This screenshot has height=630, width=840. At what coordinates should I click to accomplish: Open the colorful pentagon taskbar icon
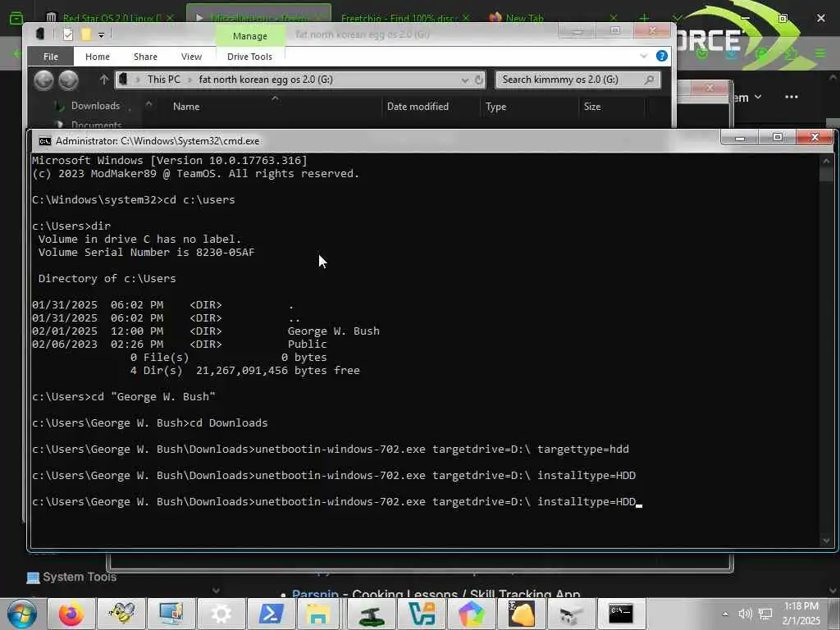coord(471,614)
